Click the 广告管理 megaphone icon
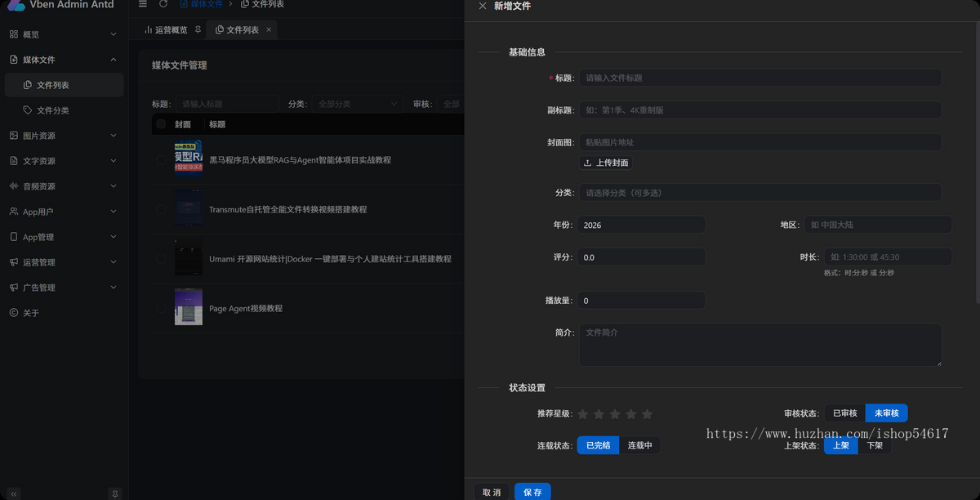The width and height of the screenshot is (980, 500). (14, 288)
